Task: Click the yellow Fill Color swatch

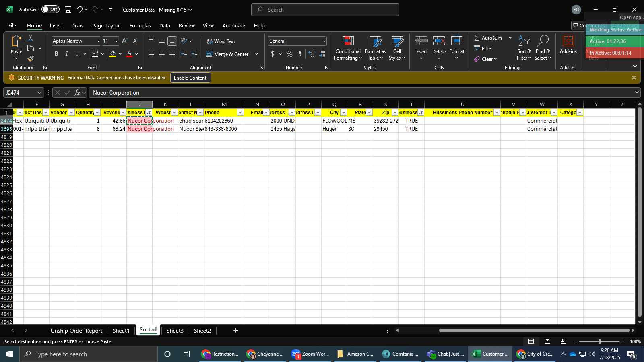Action: tap(113, 54)
